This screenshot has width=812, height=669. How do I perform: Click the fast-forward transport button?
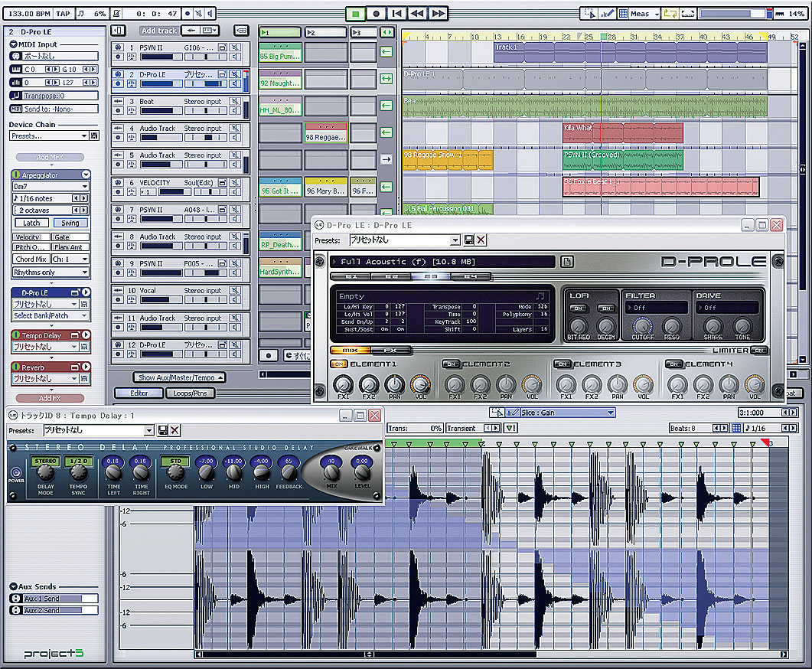click(438, 14)
